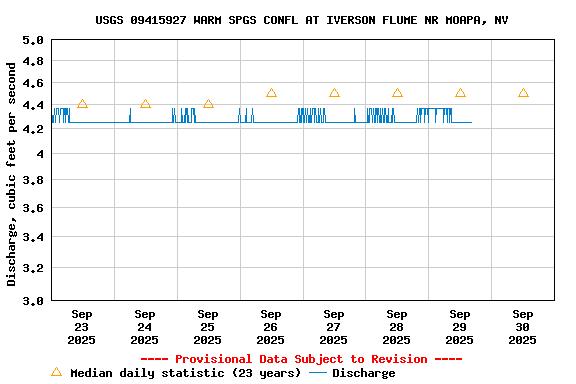Click the median triangle marker above Sep 23
This screenshot has height=384, width=576.
[x=82, y=104]
